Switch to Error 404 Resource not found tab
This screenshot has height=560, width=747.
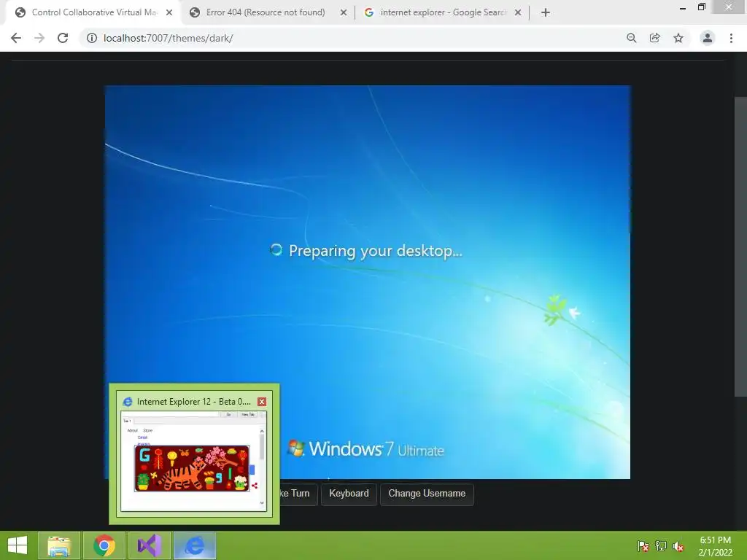coord(266,12)
